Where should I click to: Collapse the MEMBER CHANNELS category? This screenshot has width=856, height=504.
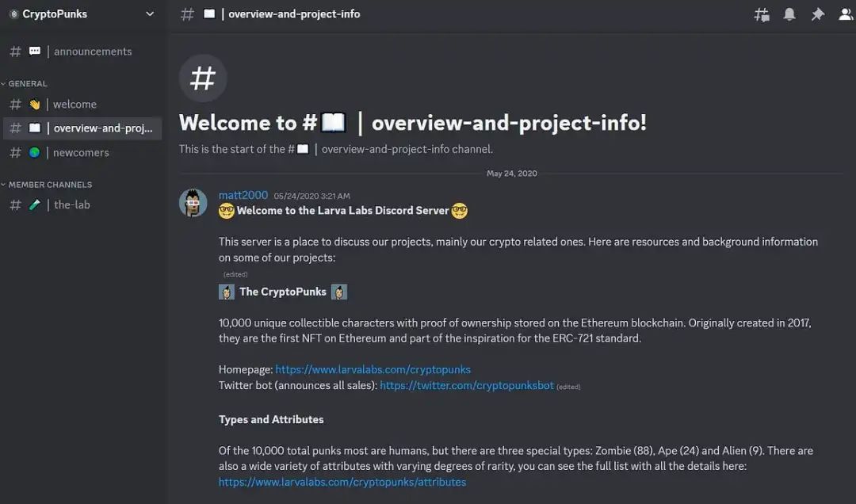click(49, 185)
